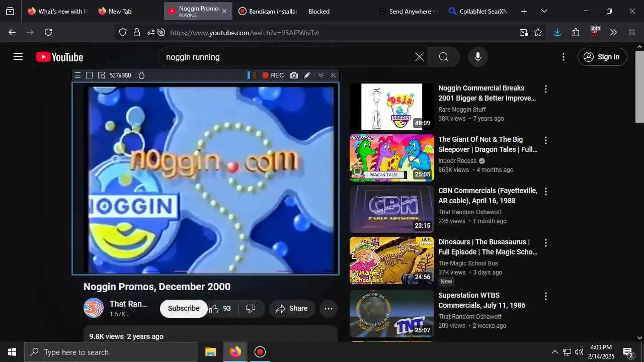Toggle the Bandicam water drop icon
Screen dimensions: 644x362
141,75
